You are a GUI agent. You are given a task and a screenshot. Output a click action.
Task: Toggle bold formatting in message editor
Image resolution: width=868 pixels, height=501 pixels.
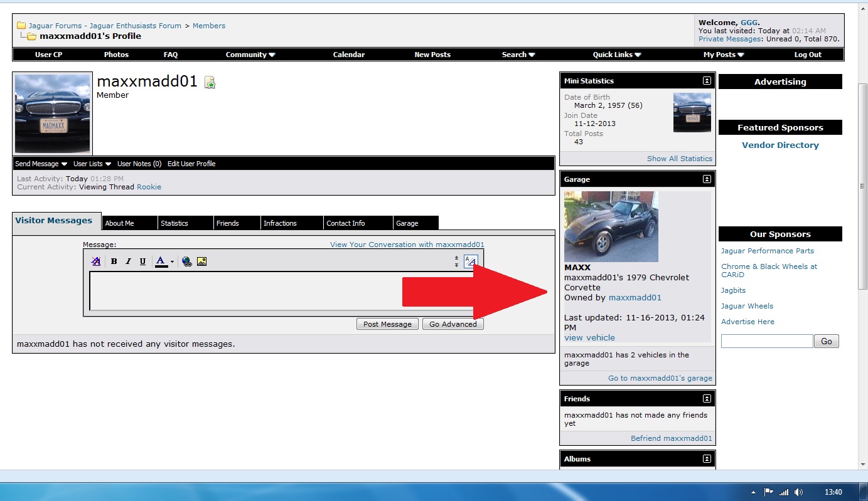[114, 261]
